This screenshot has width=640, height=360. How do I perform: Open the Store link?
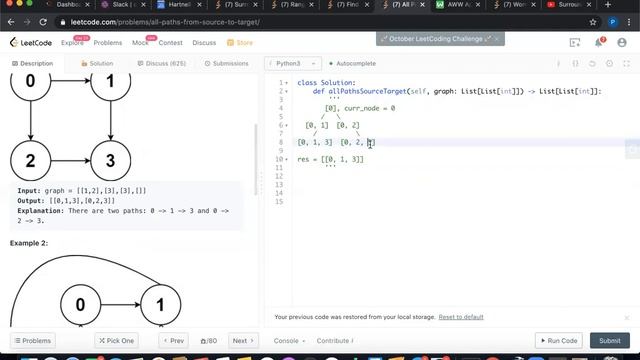coord(240,43)
